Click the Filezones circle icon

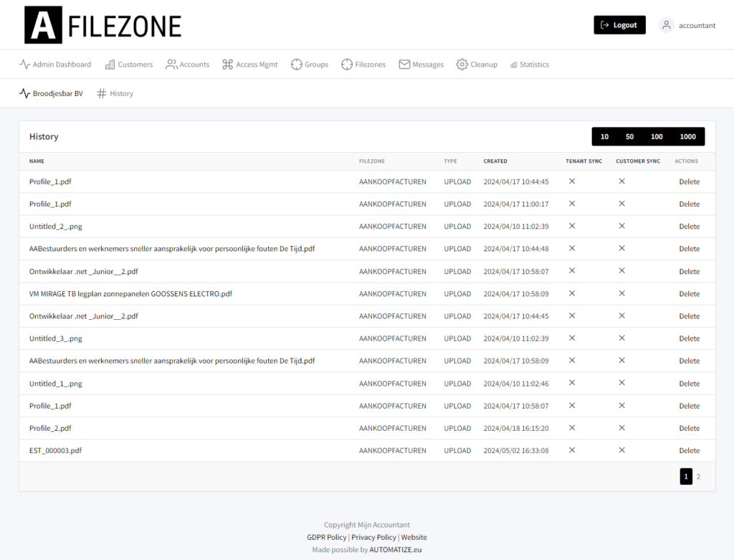pos(347,64)
